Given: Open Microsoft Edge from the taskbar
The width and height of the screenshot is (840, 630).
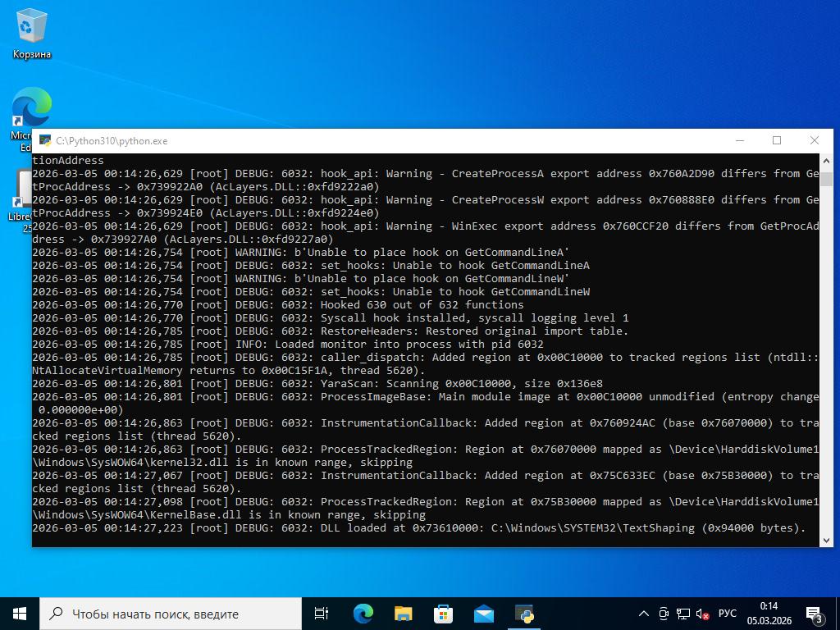Looking at the screenshot, I should pyautogui.click(x=363, y=614).
